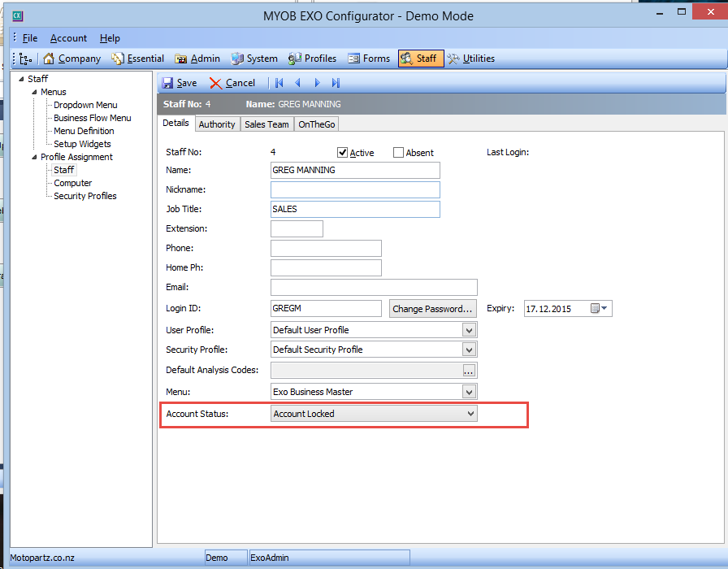
Task: Select the Staff toolbar section
Action: (421, 59)
